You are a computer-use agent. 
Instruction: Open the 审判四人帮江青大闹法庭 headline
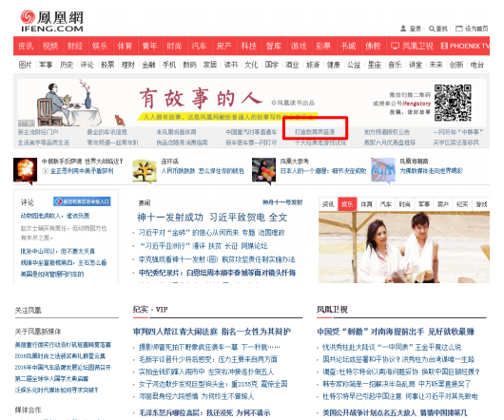coord(212,332)
